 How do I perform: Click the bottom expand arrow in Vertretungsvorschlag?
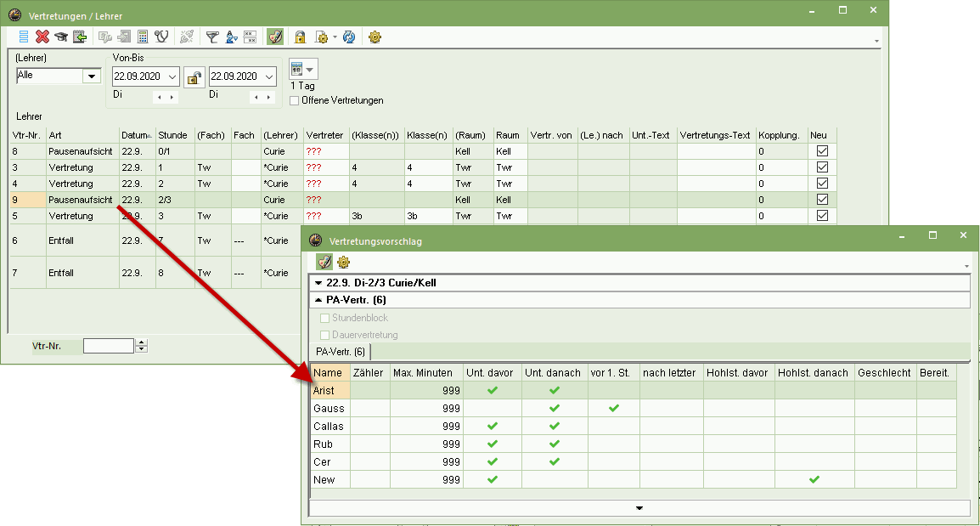pos(639,508)
